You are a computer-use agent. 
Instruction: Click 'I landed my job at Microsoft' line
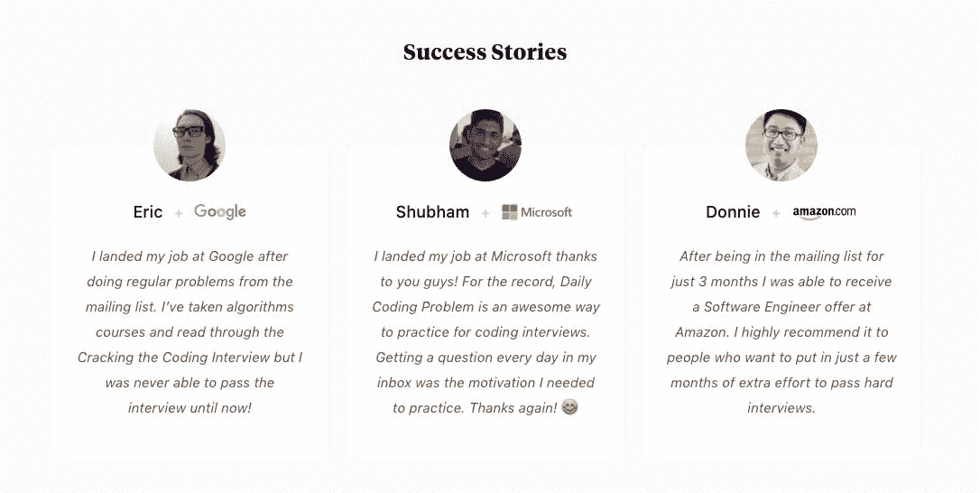pos(485,256)
